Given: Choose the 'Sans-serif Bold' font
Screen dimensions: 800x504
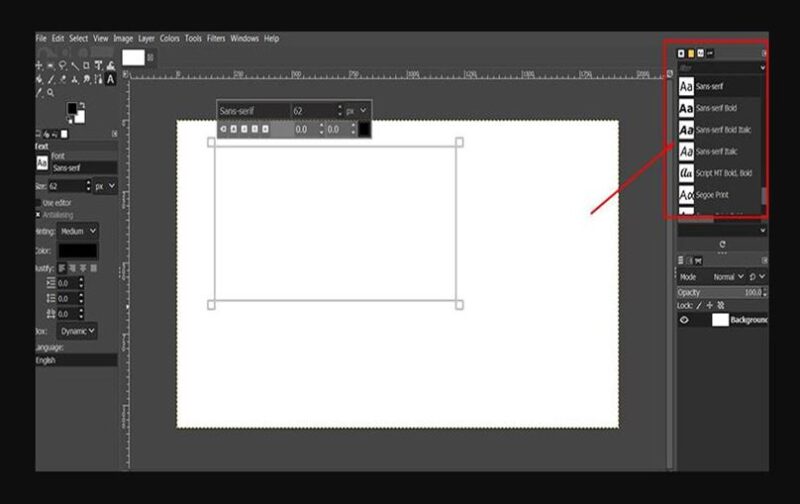Looking at the screenshot, I should click(718, 108).
